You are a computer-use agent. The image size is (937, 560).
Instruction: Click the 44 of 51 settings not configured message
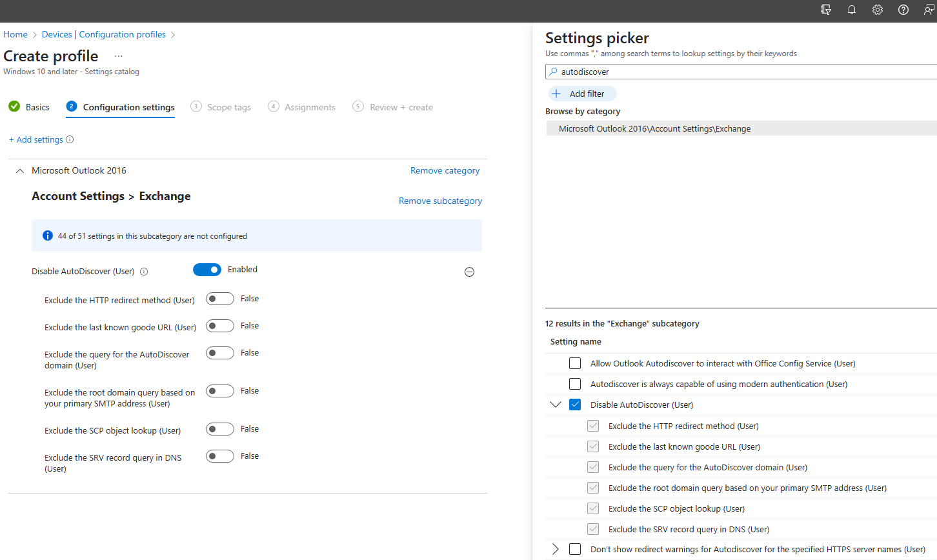(x=152, y=236)
